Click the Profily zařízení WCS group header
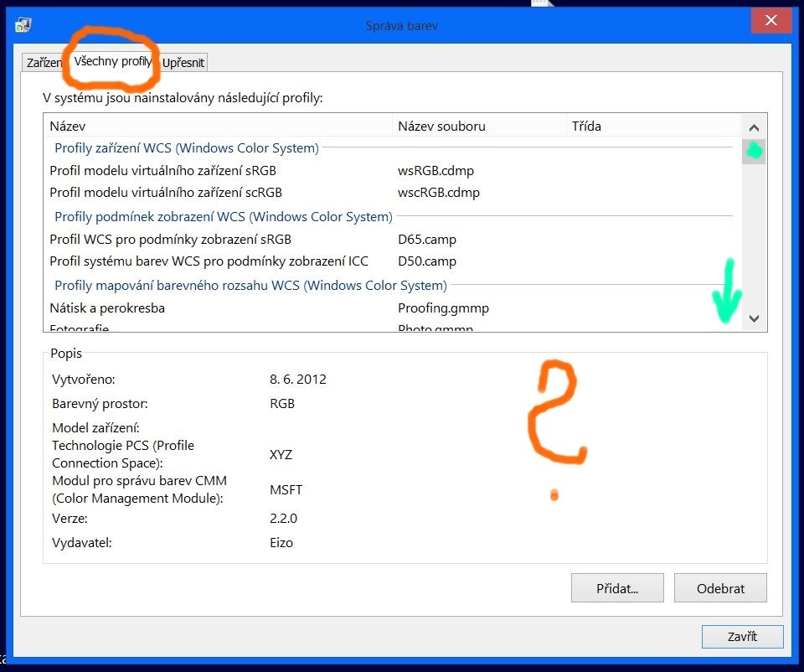 click(x=186, y=148)
